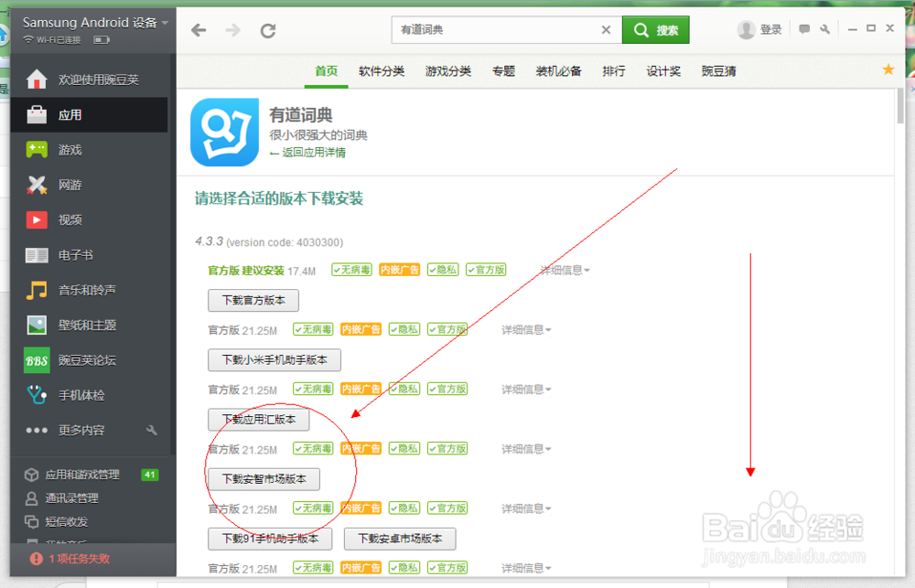Image resolution: width=915 pixels, height=588 pixels.
Task: Open 电子书 section in sidebar
Action: [x=89, y=255]
